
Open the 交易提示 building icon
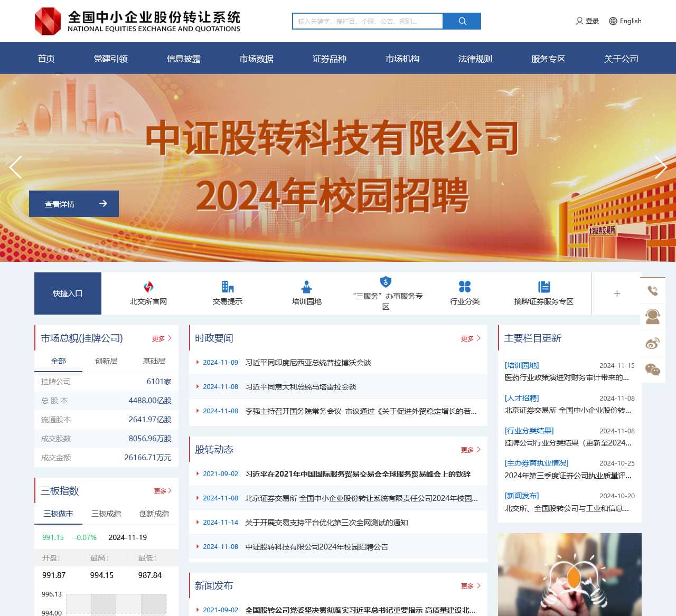(x=228, y=287)
